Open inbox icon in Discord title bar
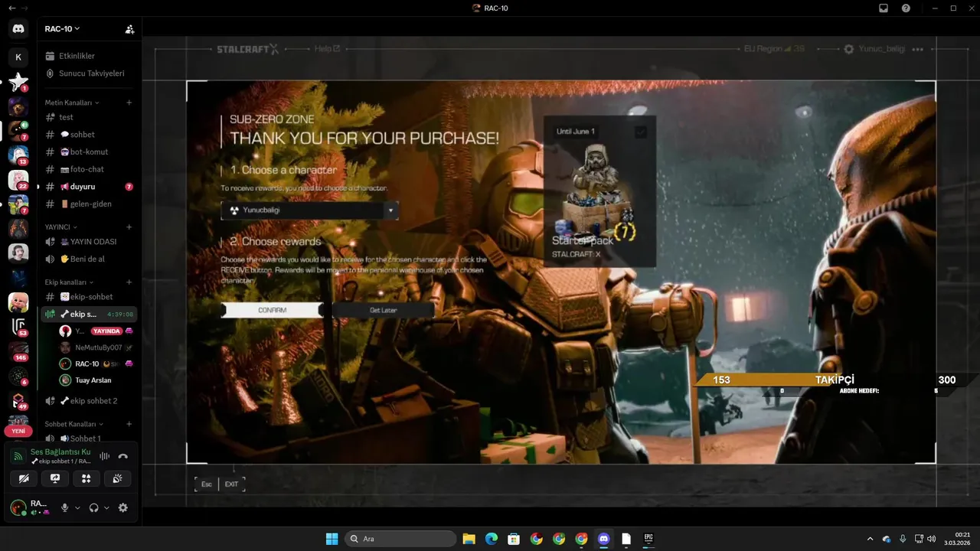This screenshot has height=551, width=980. [884, 8]
